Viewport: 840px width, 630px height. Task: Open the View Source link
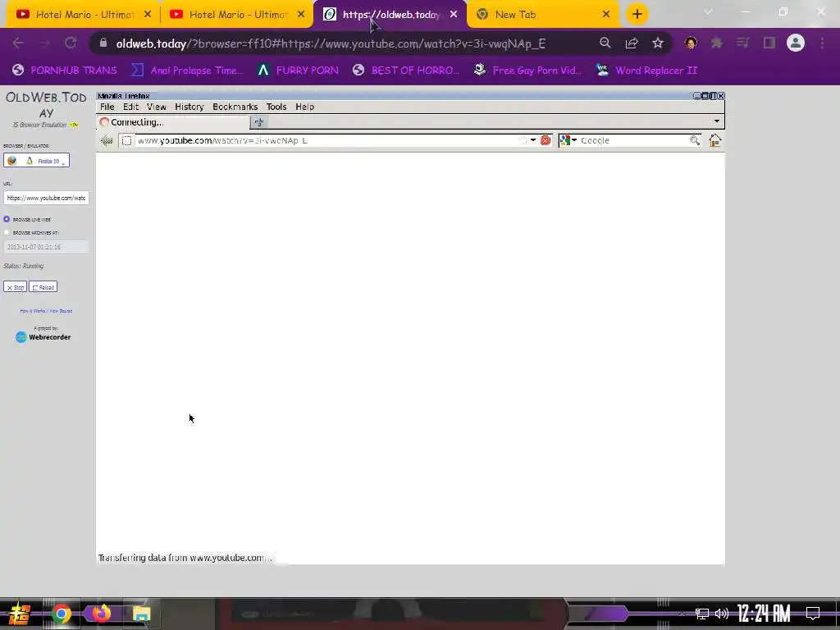(x=61, y=311)
